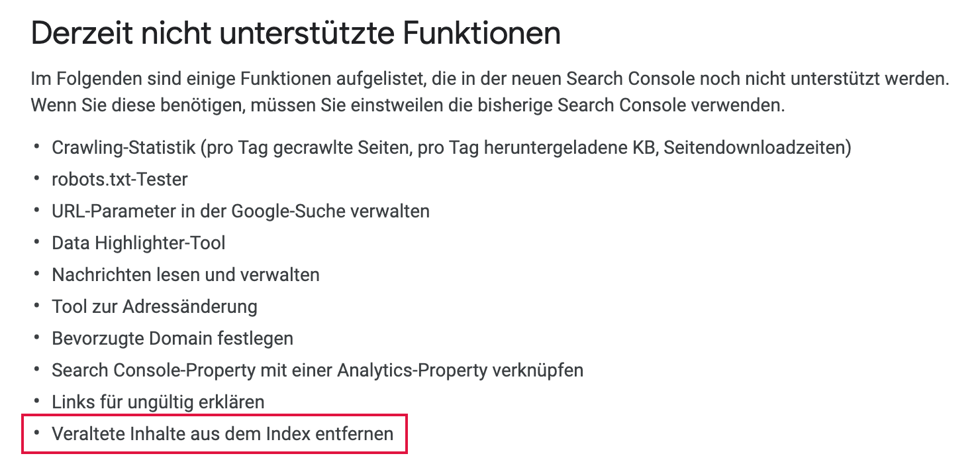Click the bullet next to Crawling-Statistik
This screenshot has height=464, width=980.
pos(37,147)
